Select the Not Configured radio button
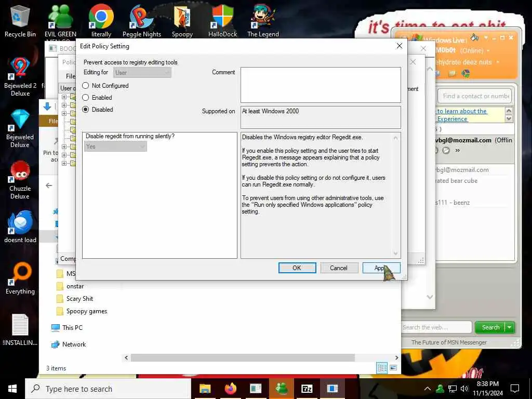532x399 pixels. click(86, 86)
